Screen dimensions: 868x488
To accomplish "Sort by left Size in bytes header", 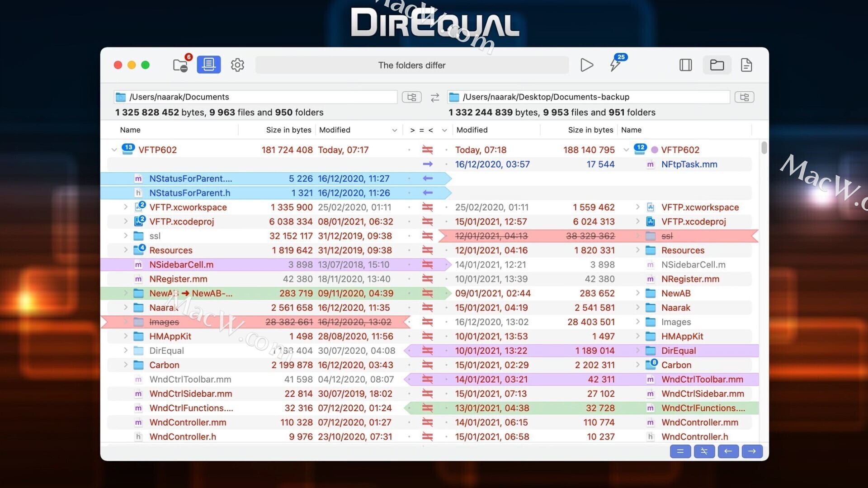I will [x=288, y=130].
